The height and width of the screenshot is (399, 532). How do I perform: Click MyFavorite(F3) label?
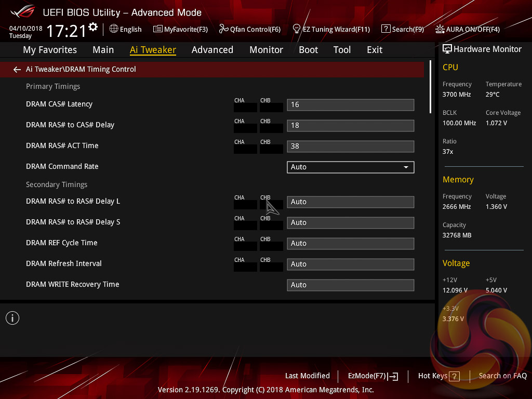(x=186, y=29)
